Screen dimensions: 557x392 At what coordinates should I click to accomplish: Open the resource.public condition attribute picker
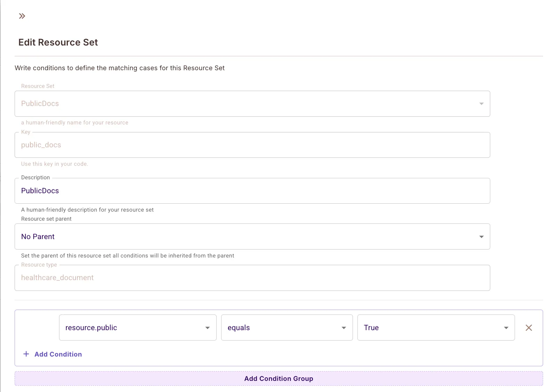[137, 327]
